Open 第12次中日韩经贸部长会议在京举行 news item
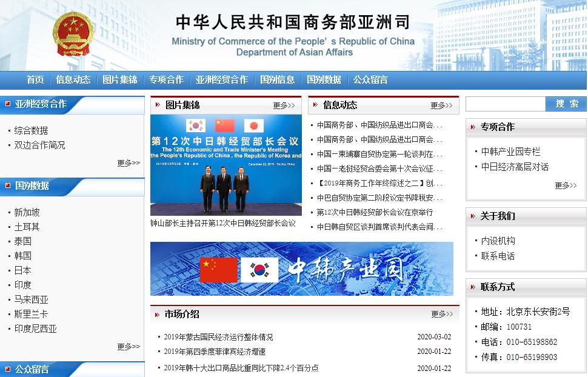 (x=375, y=212)
